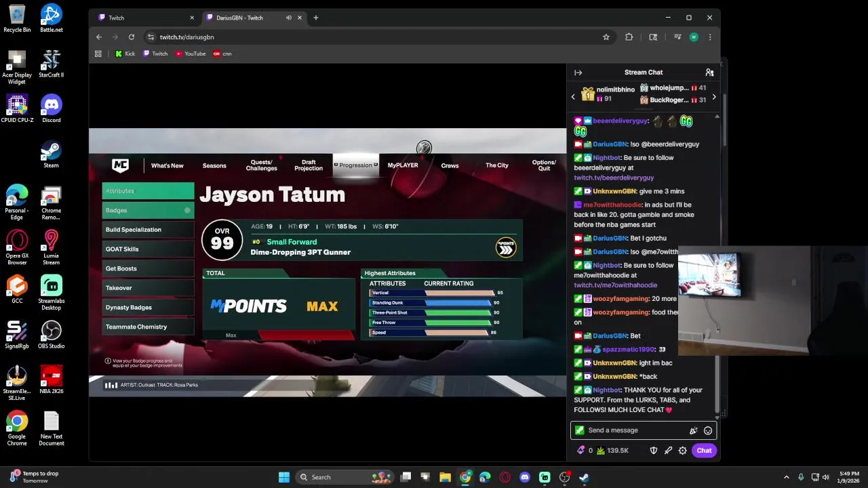The height and width of the screenshot is (488, 868).
Task: Open twitch.tv/me7owitthahoodie link in chat
Action: point(615,285)
